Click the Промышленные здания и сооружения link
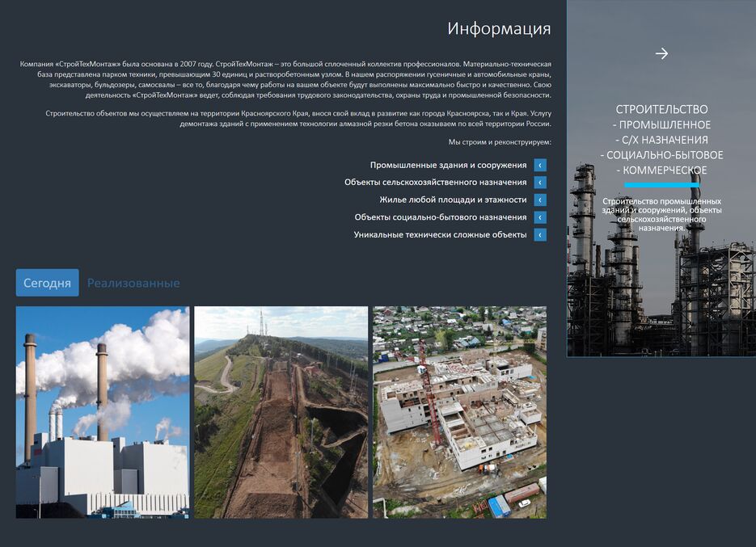Viewport: 756px width, 547px height. tap(448, 165)
